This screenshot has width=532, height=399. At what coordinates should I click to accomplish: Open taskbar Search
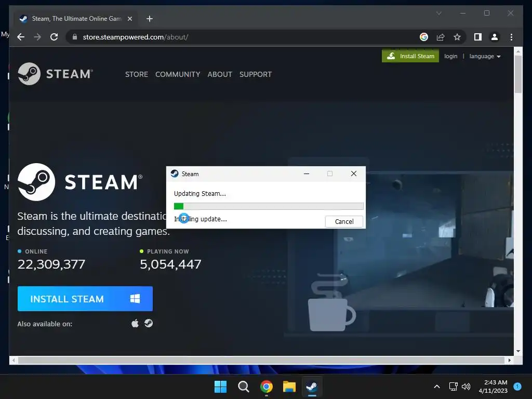tap(243, 387)
